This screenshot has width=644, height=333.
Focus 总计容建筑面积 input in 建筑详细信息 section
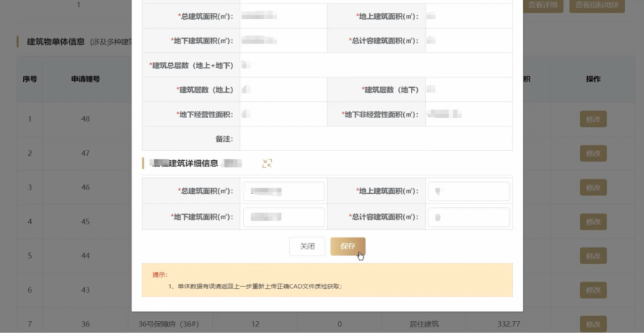[x=468, y=217]
